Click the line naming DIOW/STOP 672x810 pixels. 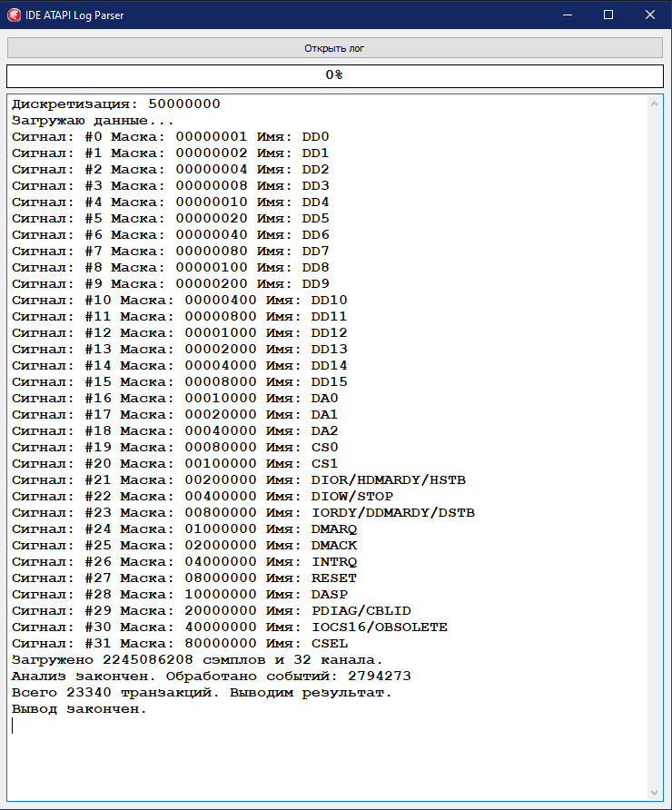click(203, 497)
